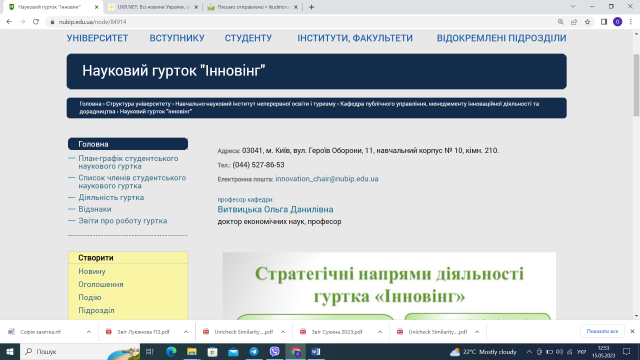
Task: Open the Chrome three-dot menu
Action: 631,22
